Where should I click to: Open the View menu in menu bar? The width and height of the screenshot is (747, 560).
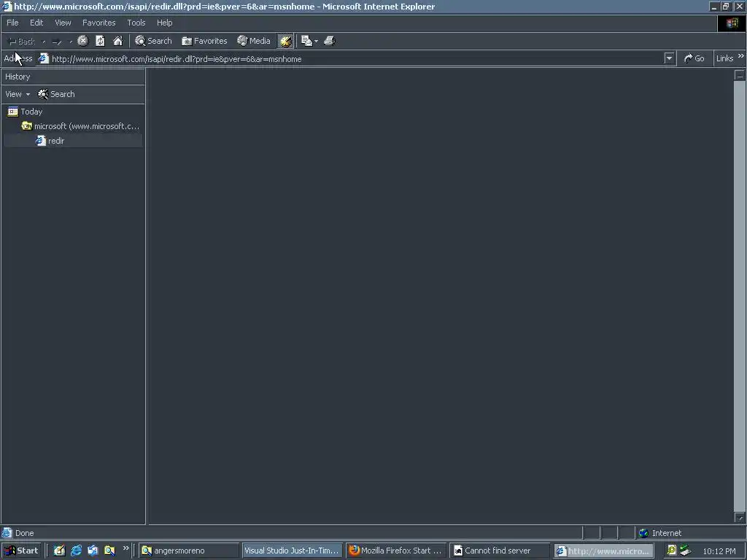(x=63, y=23)
